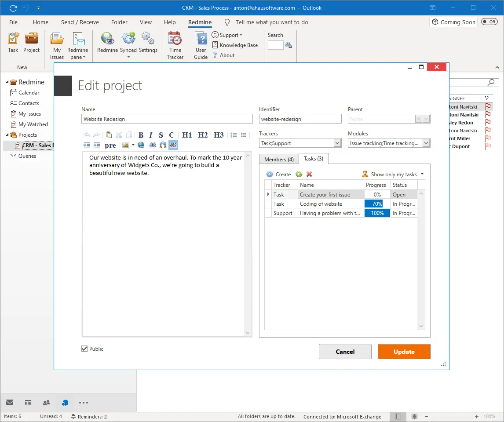Screen dimensions: 504x422
Task: Apply italic formatting in description editor
Action: [x=151, y=135]
